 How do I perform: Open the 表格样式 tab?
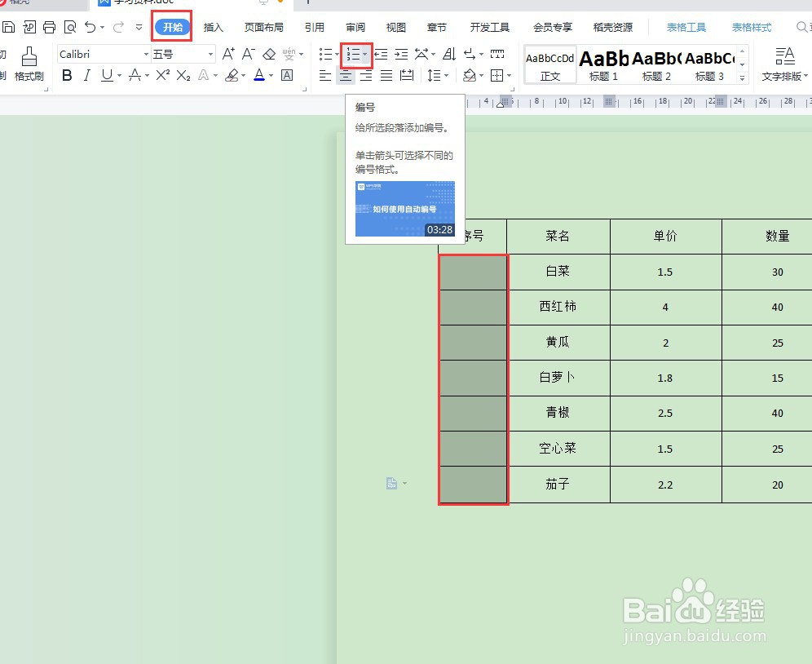(x=751, y=27)
